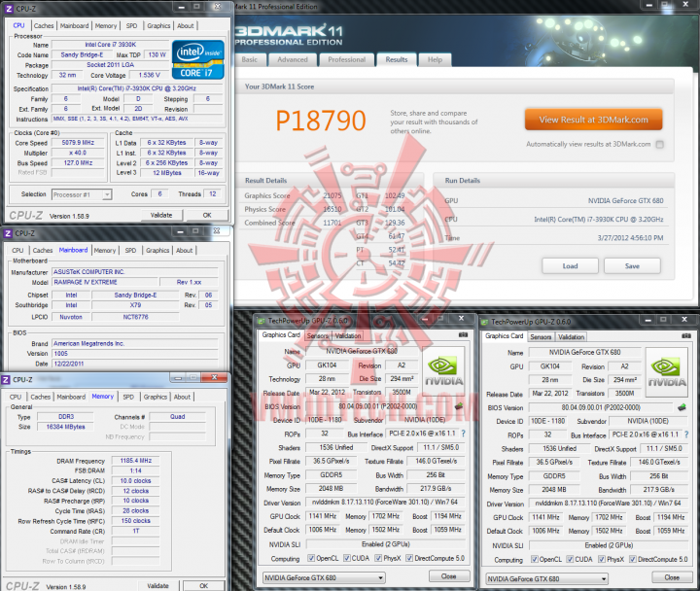Open GPU selector dropdown in left GPU-Z
700x591 pixels.
coord(324,577)
